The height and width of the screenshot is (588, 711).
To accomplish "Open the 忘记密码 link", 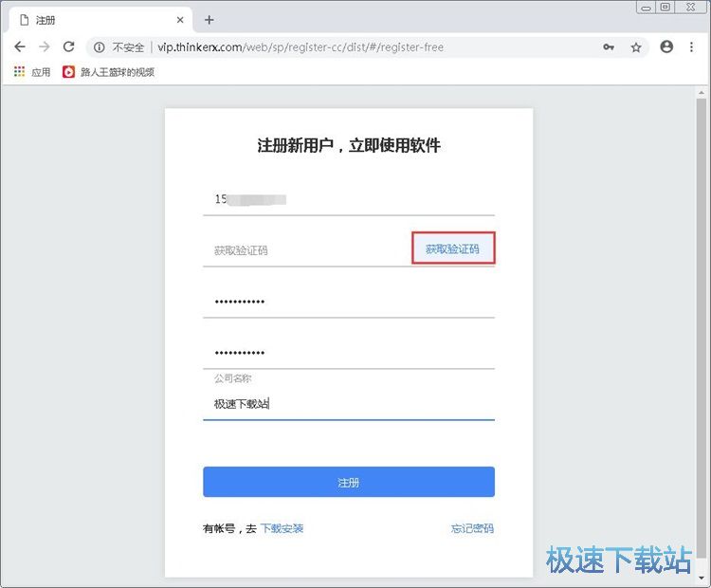I will 472,528.
